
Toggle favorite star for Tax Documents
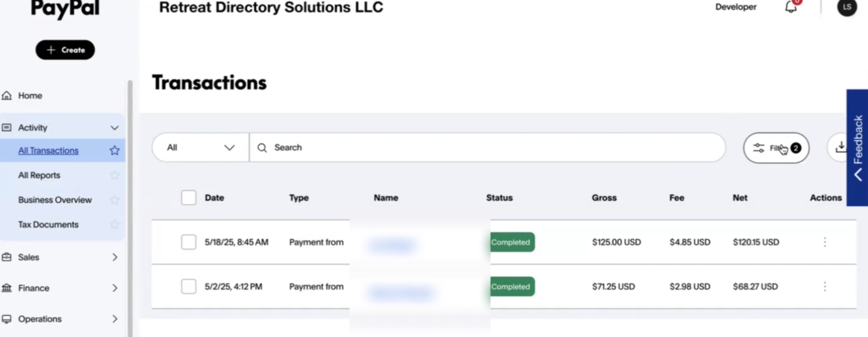(114, 225)
